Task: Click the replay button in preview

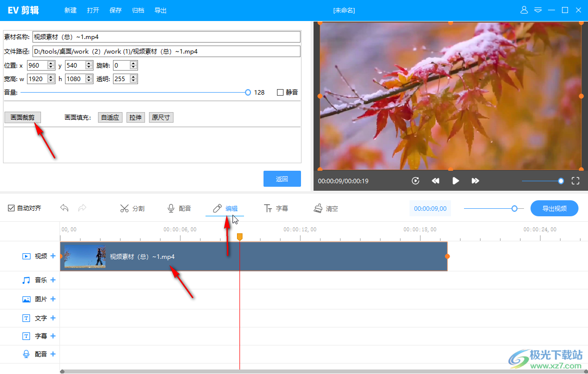Action: point(415,181)
